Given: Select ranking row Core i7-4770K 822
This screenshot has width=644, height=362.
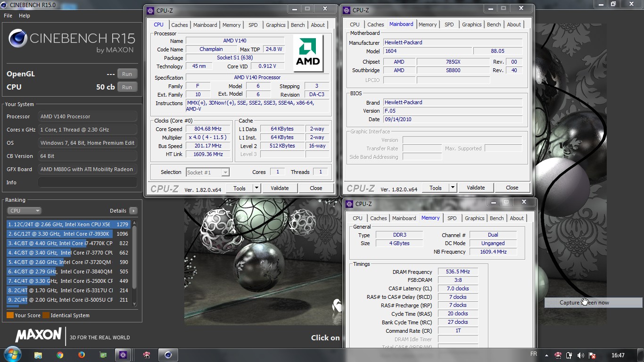Looking at the screenshot, I should coord(69,243).
